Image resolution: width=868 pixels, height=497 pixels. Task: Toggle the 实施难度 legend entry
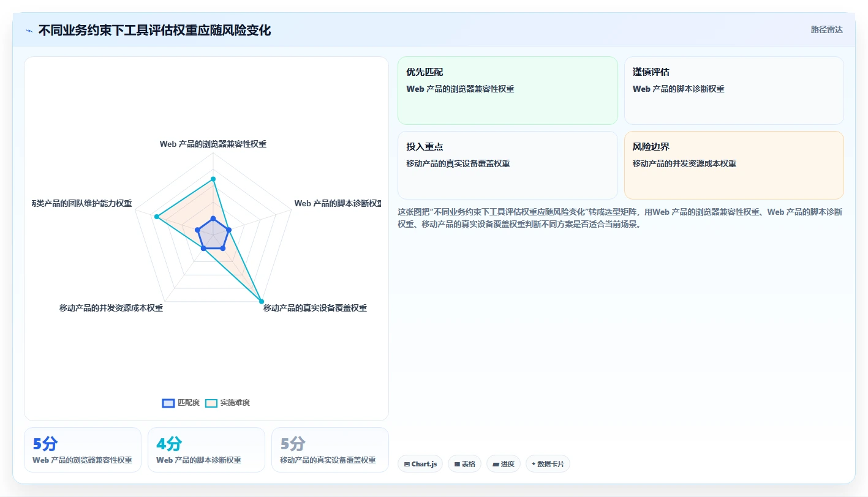[227, 403]
